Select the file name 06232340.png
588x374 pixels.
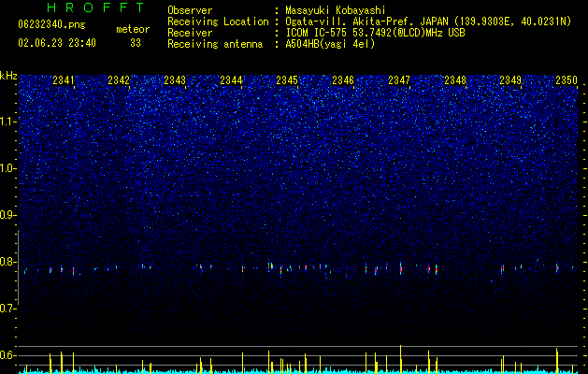pyautogui.click(x=51, y=25)
